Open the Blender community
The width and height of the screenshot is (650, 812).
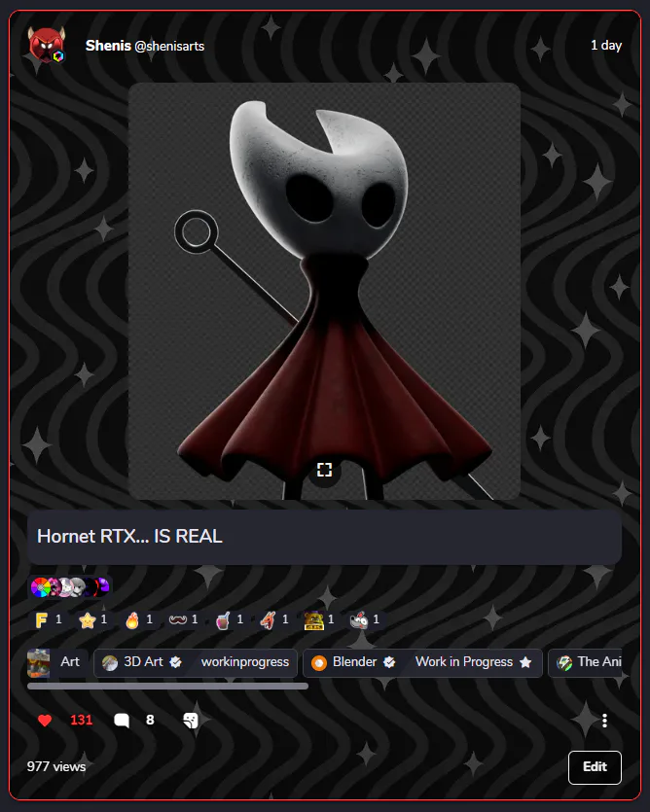click(353, 662)
